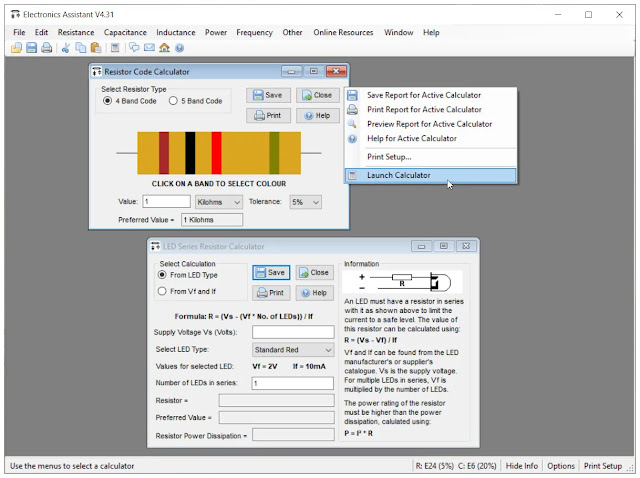
Task: Click Print in LED Series Resistor Calculator
Action: coord(271,293)
